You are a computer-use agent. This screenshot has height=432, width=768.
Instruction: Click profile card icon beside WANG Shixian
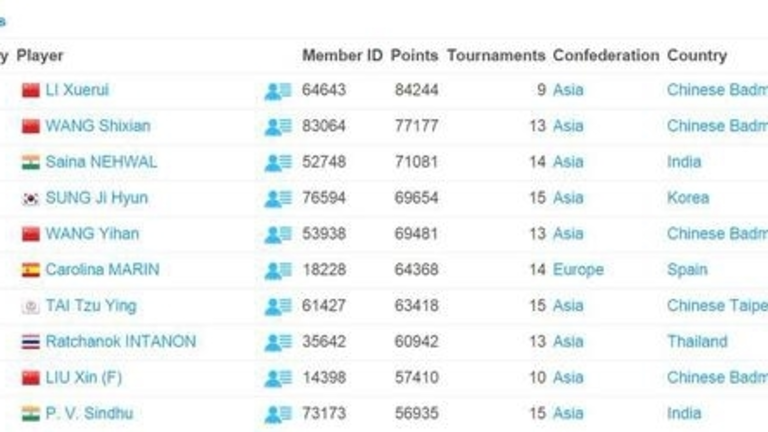point(277,127)
